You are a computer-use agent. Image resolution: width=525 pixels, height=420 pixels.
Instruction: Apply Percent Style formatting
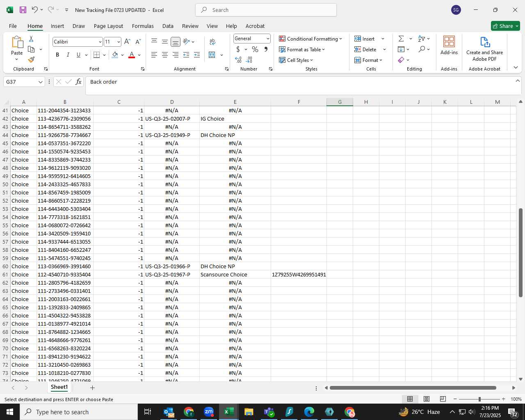[x=255, y=49]
